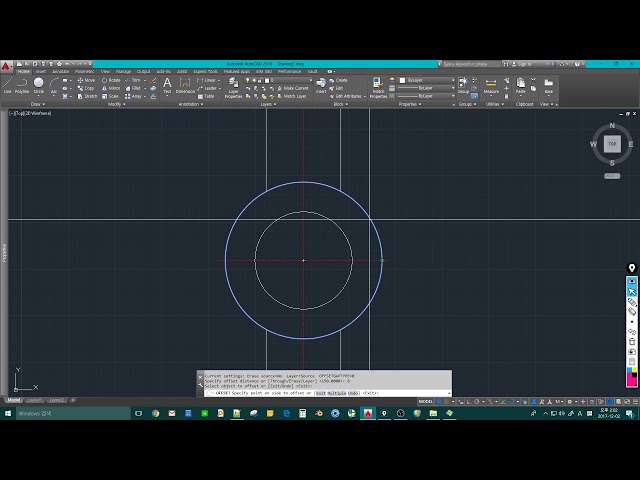
Task: Select the Text annotation tool
Action: pos(167,86)
